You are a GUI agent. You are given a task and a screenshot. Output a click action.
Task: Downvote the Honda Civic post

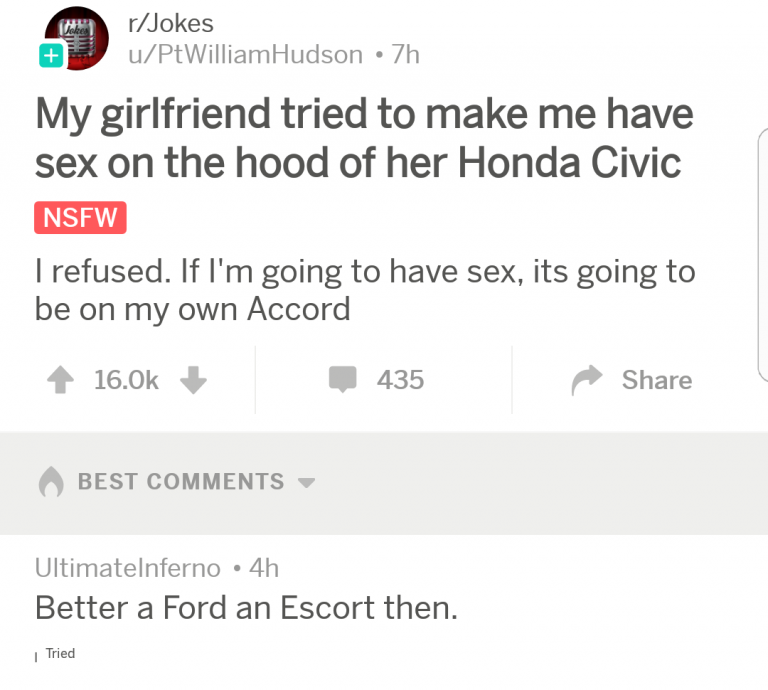coord(193,380)
